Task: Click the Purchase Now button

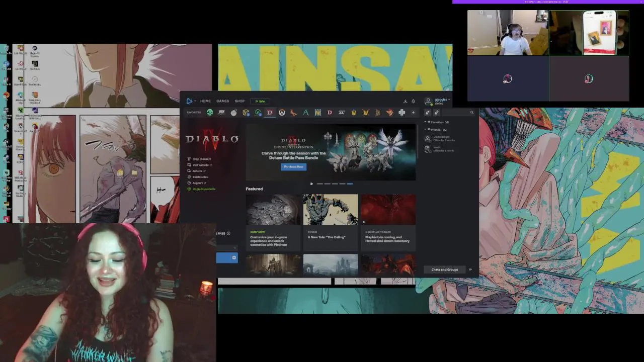Action: click(293, 167)
